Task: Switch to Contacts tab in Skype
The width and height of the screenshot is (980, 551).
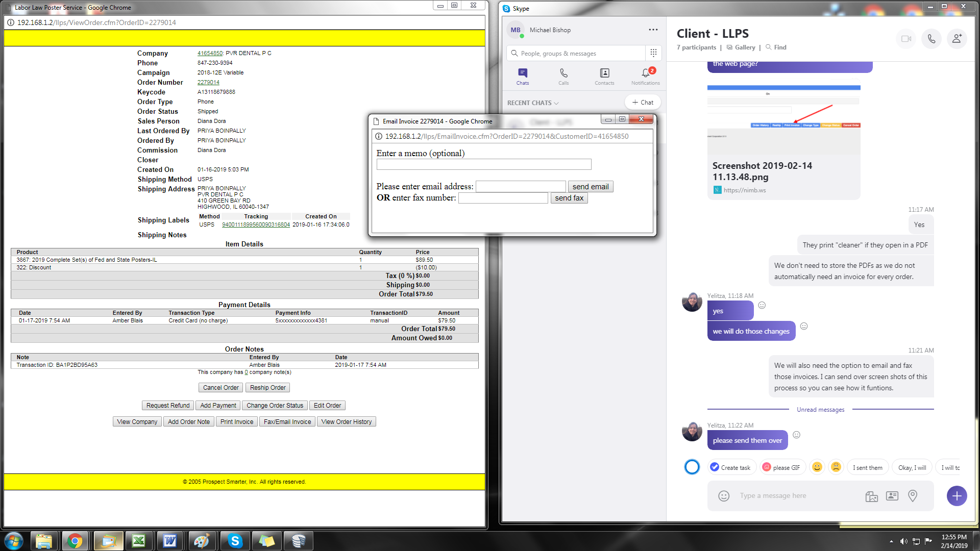Action: (604, 77)
